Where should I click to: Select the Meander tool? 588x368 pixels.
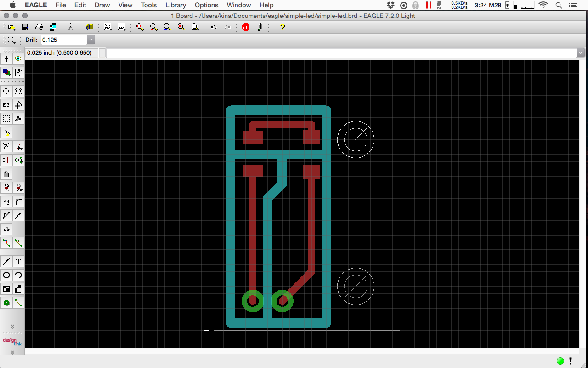tap(6, 229)
